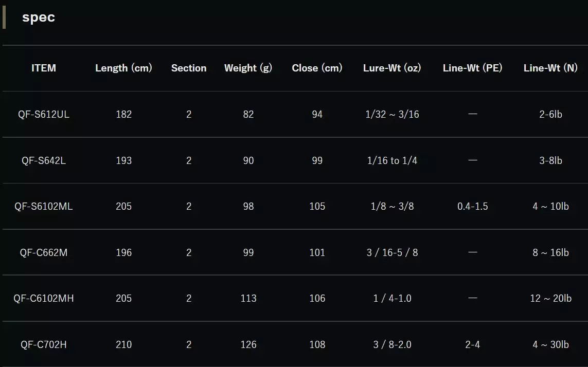The width and height of the screenshot is (588, 367).
Task: Select the 126 weight value
Action: [248, 344]
